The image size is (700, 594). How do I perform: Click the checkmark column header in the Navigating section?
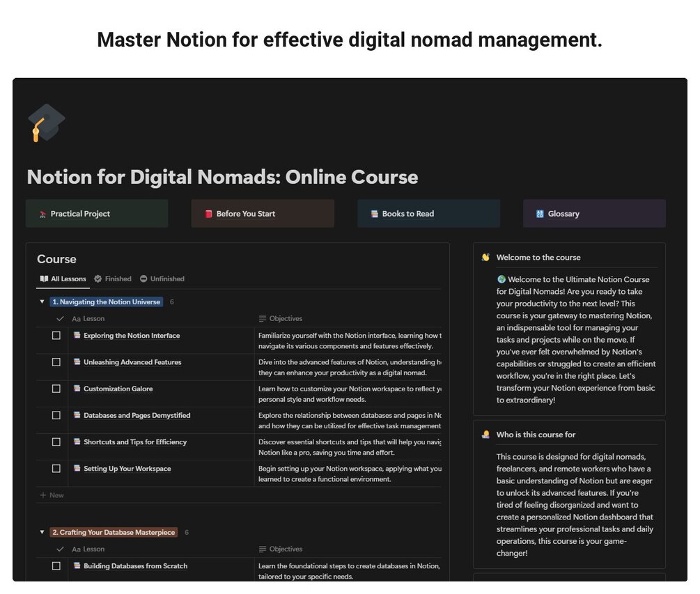61,319
